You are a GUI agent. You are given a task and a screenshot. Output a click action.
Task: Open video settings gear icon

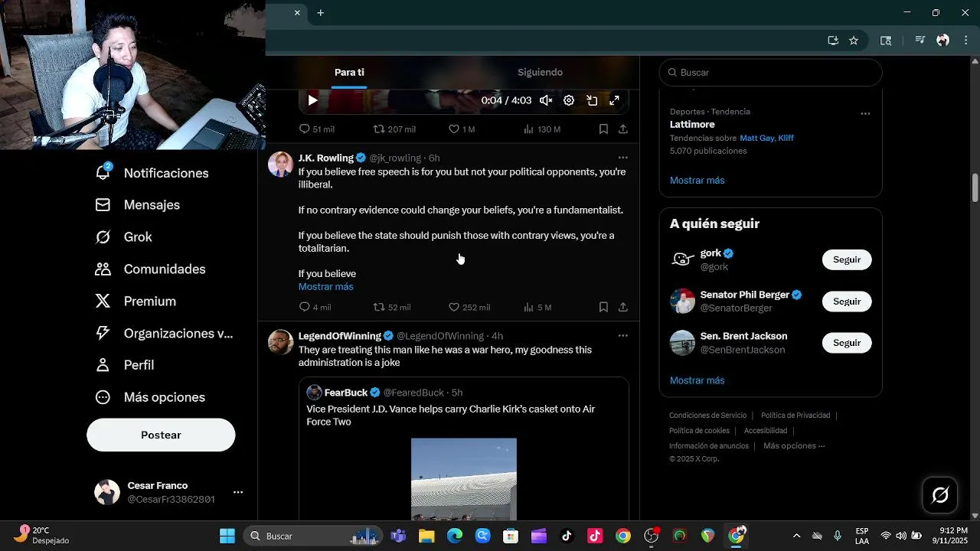pos(569,100)
